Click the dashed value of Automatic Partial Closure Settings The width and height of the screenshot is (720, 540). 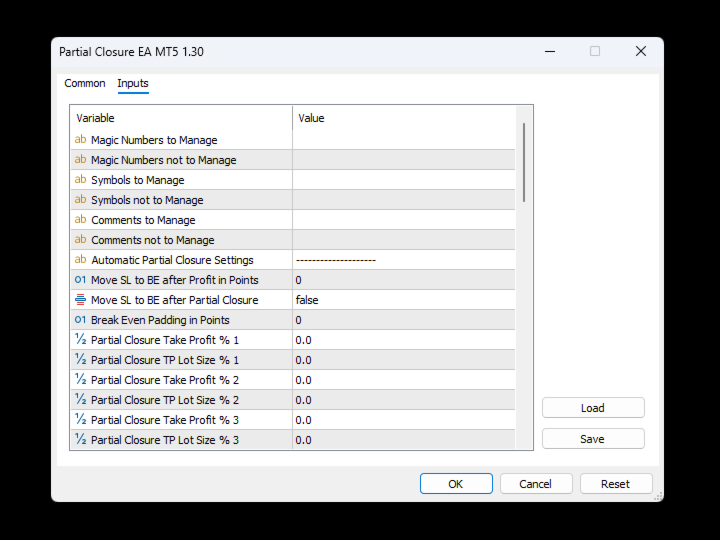pyautogui.click(x=336, y=260)
